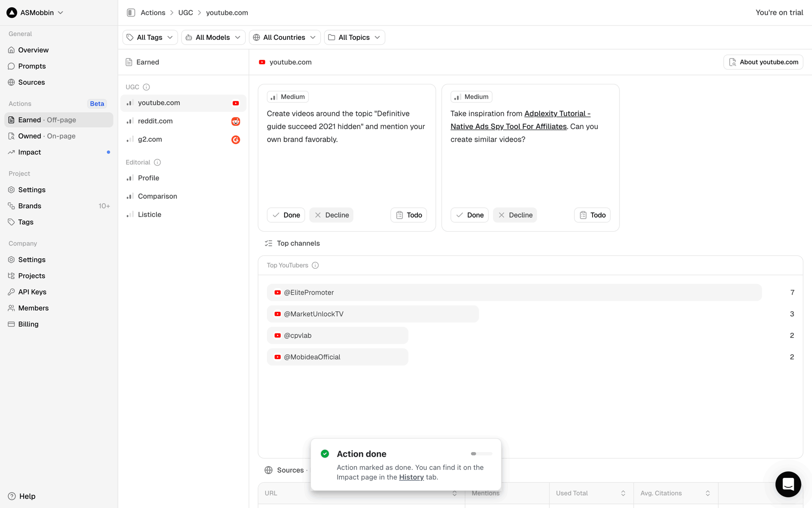Mark the Adplexity Tutorial action Done

click(x=469, y=215)
